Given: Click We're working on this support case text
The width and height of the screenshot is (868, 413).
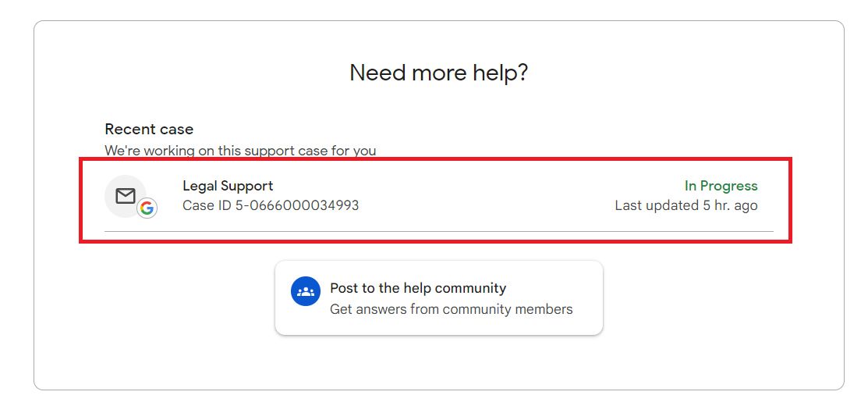Looking at the screenshot, I should (240, 150).
